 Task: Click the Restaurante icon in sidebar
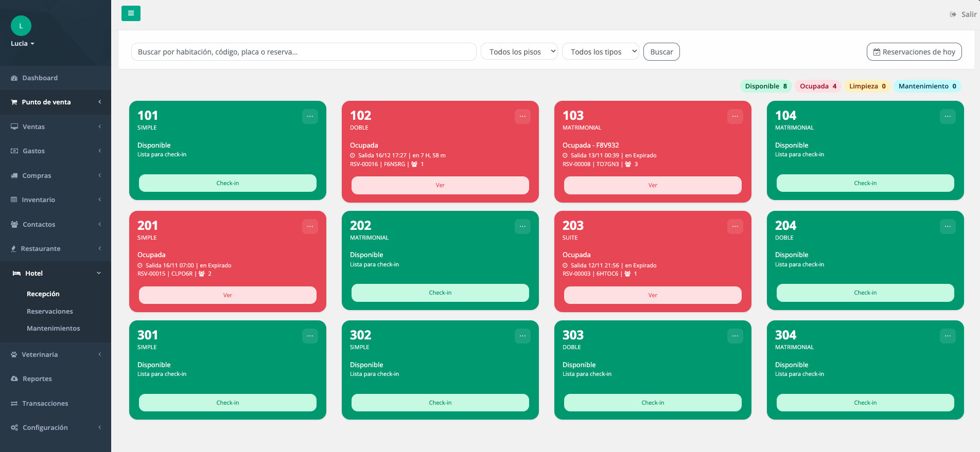14,249
